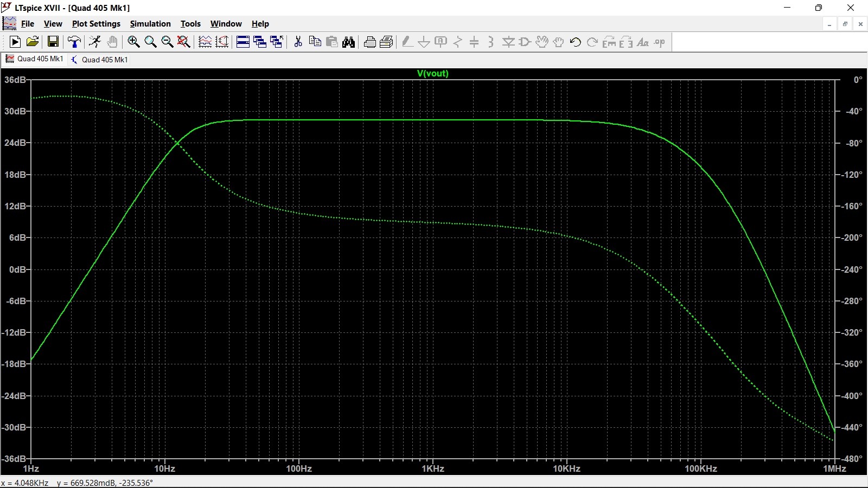Click the 0dB left axis label
The width and height of the screenshot is (868, 488).
(x=17, y=269)
